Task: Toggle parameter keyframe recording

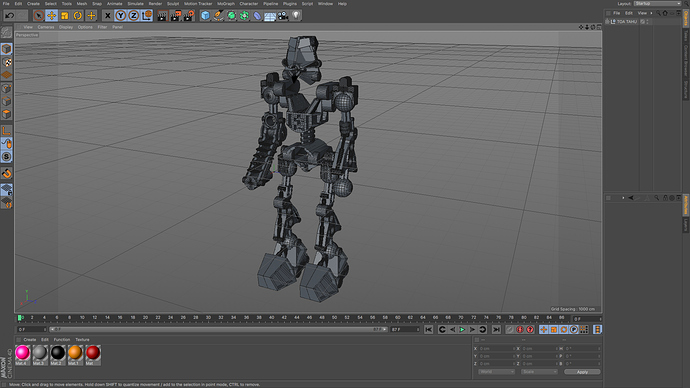Action: [574, 329]
